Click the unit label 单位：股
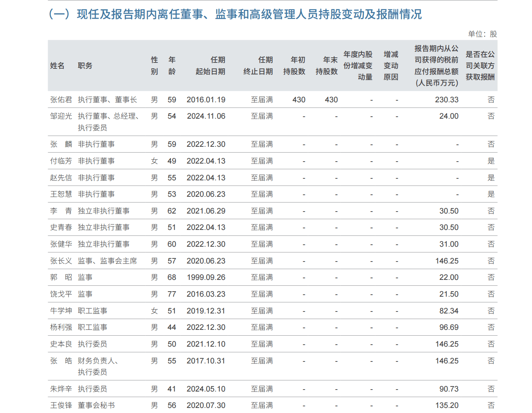 482,34
